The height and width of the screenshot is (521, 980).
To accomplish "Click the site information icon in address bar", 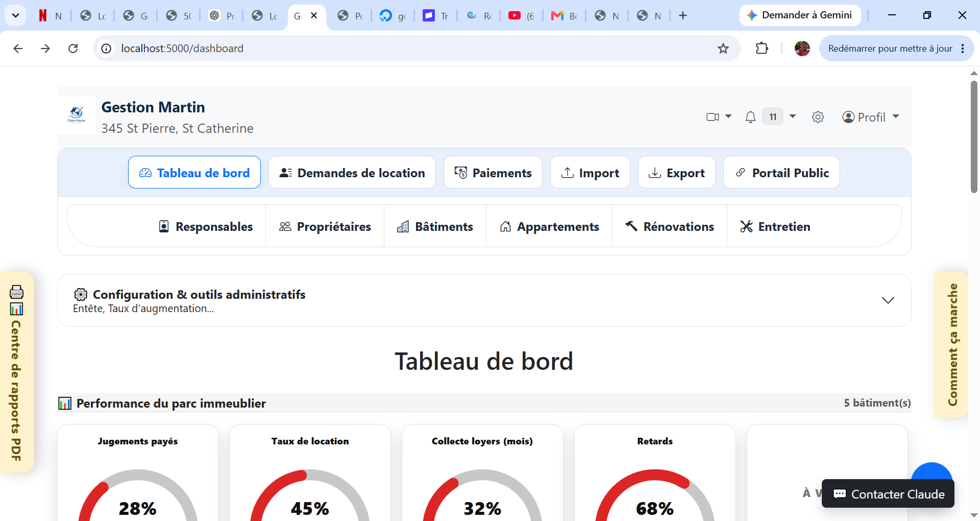I will (x=106, y=49).
